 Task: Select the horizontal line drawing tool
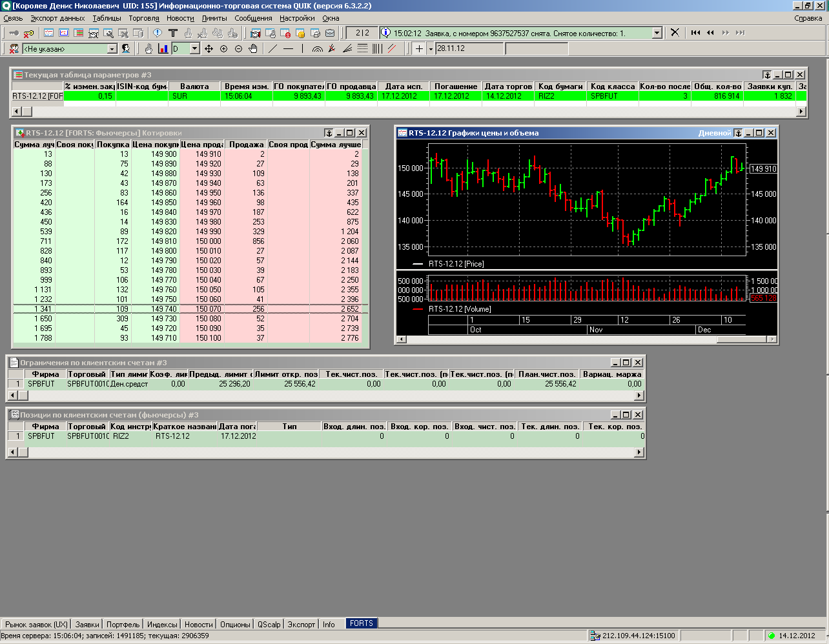tap(287, 48)
